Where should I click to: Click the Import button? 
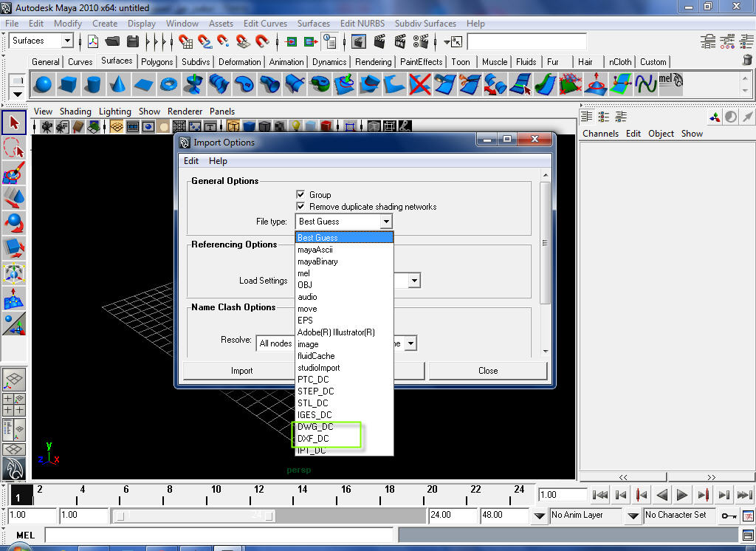coord(241,371)
